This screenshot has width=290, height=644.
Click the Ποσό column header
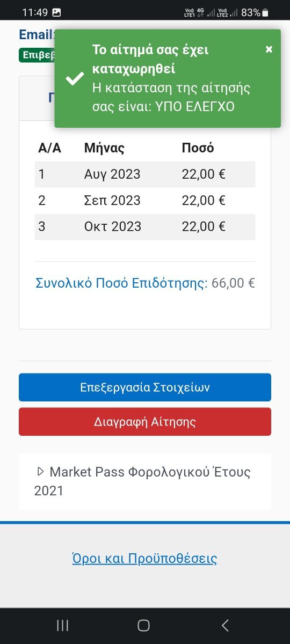click(198, 148)
